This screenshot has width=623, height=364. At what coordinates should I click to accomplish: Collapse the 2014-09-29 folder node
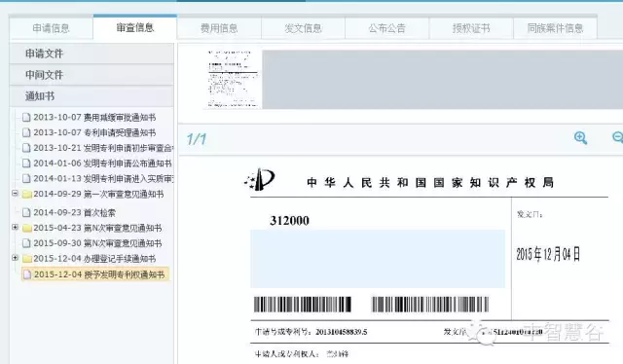click(16, 193)
